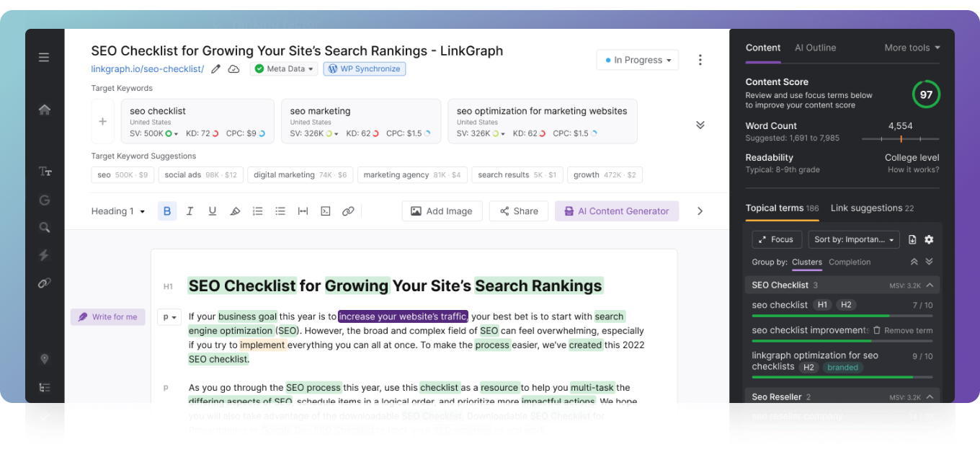This screenshot has width=980, height=452.
Task: Edit the URL with the pencil icon
Action: (215, 69)
